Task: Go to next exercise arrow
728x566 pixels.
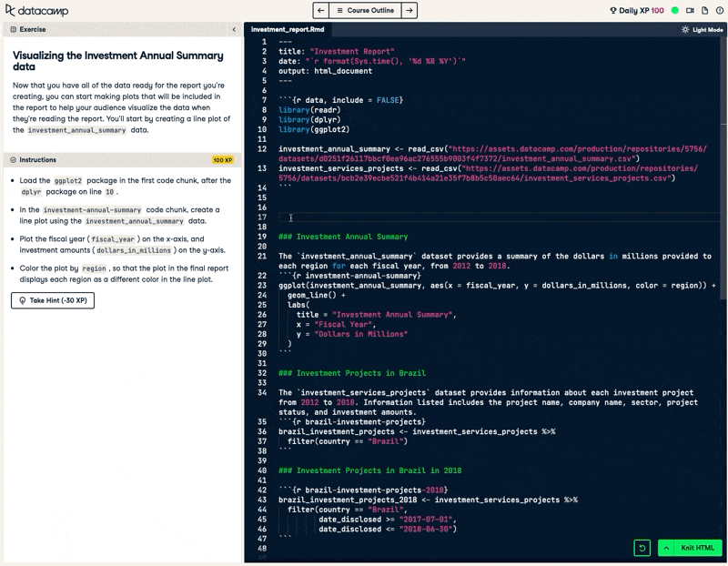Action: point(409,10)
